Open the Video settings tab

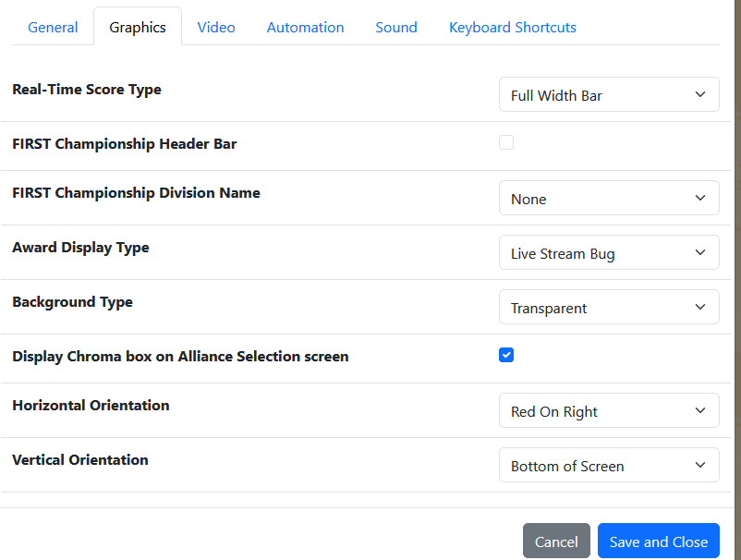pos(216,27)
